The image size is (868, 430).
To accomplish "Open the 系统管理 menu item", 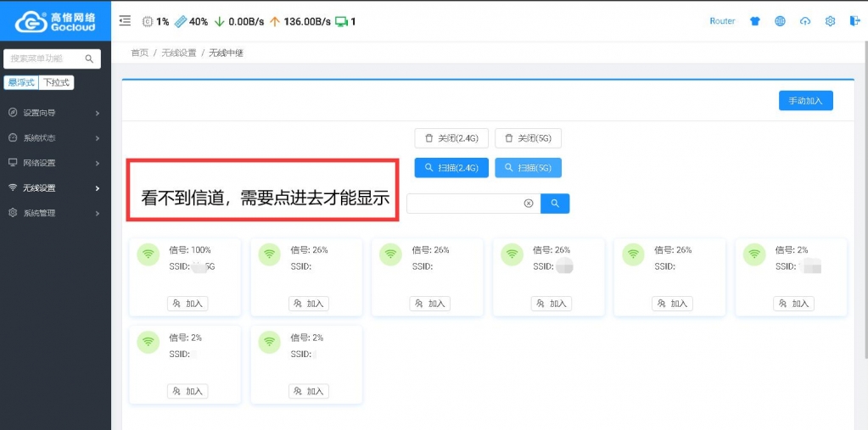I will point(55,213).
